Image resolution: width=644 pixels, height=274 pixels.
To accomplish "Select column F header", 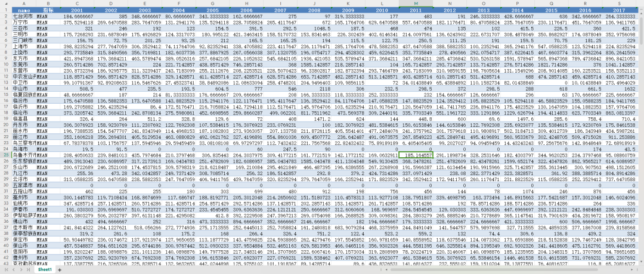I will 178,4.
